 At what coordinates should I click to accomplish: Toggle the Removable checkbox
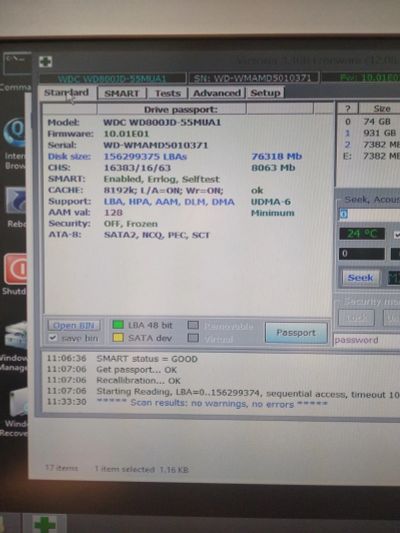coord(193,325)
